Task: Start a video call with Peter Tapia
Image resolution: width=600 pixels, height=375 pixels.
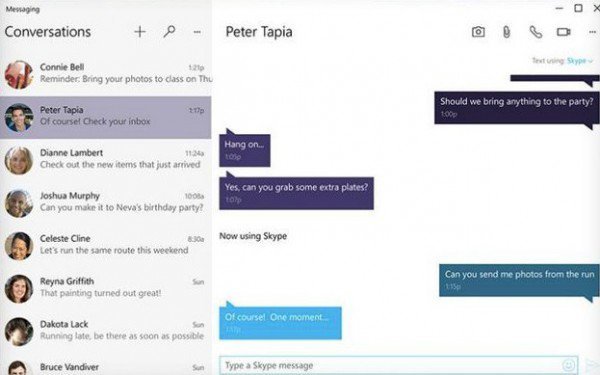Action: [564, 32]
